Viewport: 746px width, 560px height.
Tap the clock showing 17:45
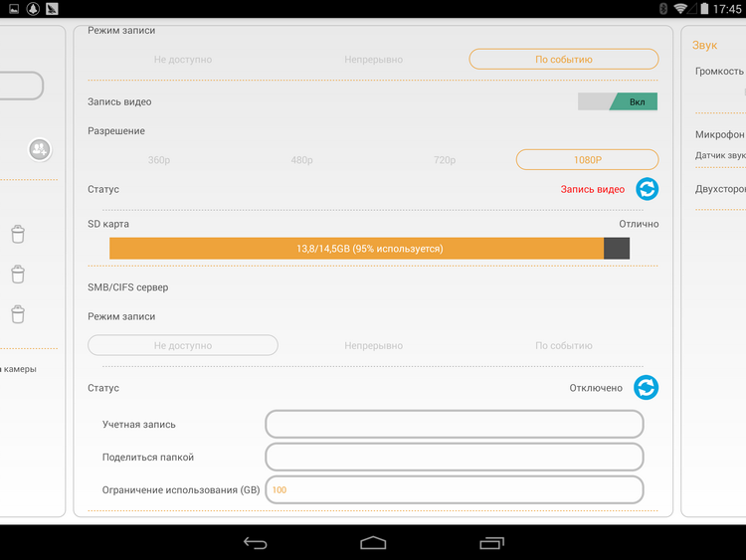coord(727,9)
